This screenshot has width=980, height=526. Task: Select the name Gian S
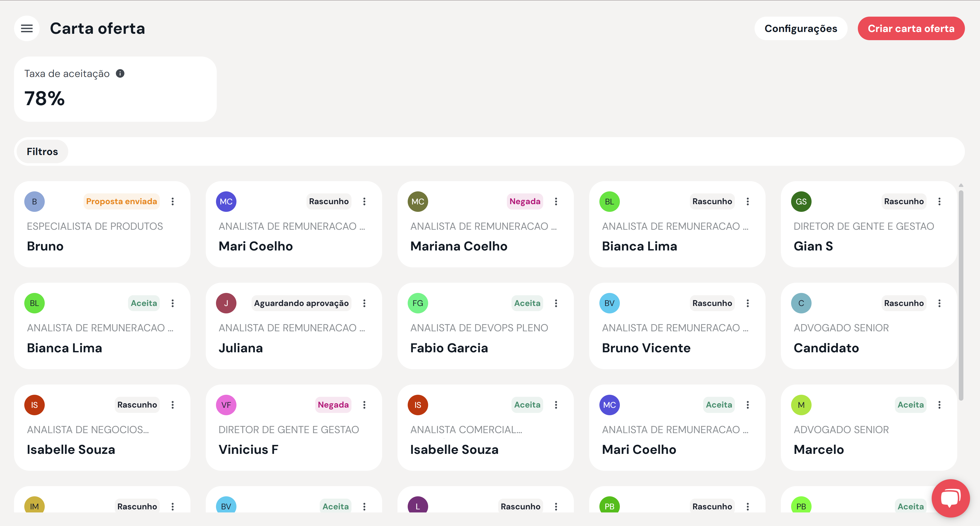click(x=813, y=246)
